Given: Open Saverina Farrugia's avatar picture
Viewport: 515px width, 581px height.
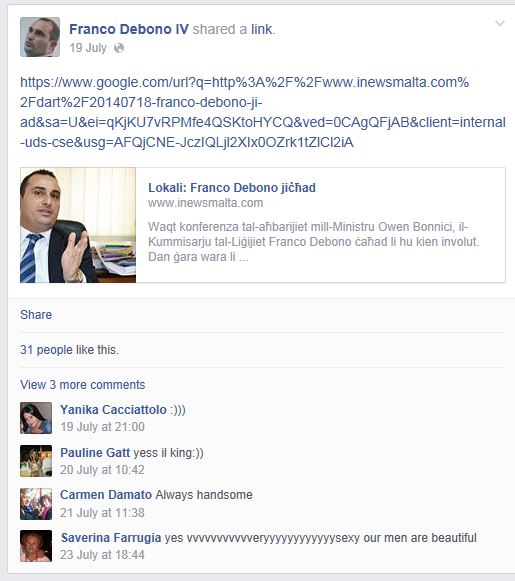Looking at the screenshot, I should tap(36, 546).
